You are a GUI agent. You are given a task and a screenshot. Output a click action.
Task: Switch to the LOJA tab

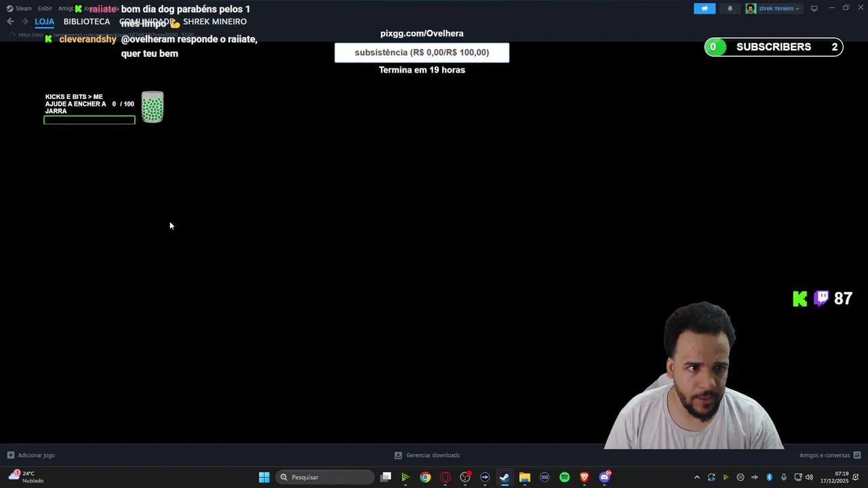pyautogui.click(x=44, y=22)
